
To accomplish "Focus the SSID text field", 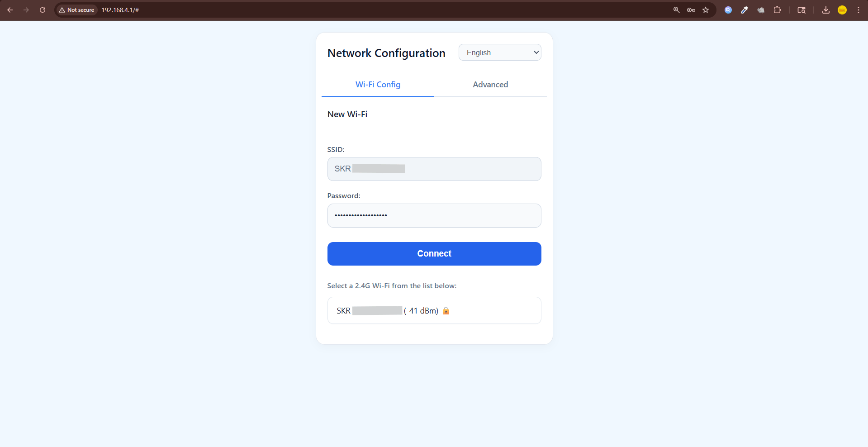I will pyautogui.click(x=434, y=169).
